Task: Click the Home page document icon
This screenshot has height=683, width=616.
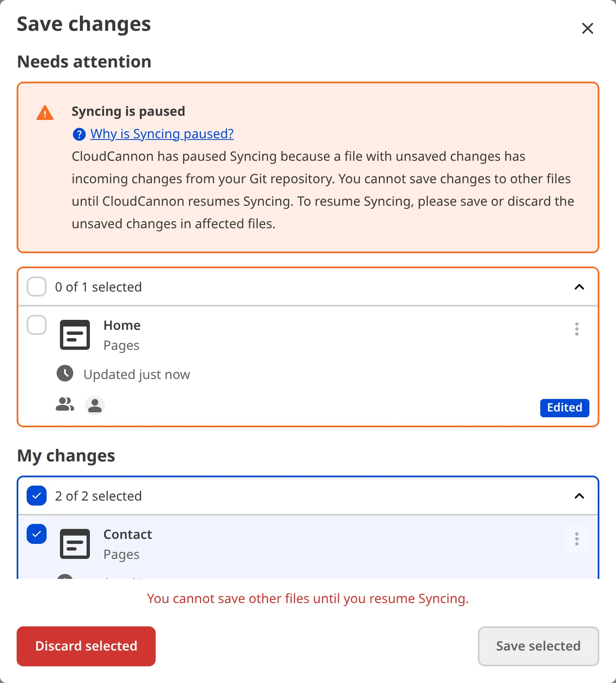Action: [x=75, y=335]
